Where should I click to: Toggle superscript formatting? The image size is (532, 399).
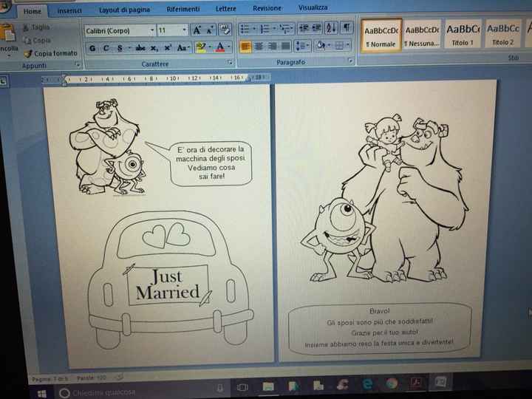coord(168,48)
